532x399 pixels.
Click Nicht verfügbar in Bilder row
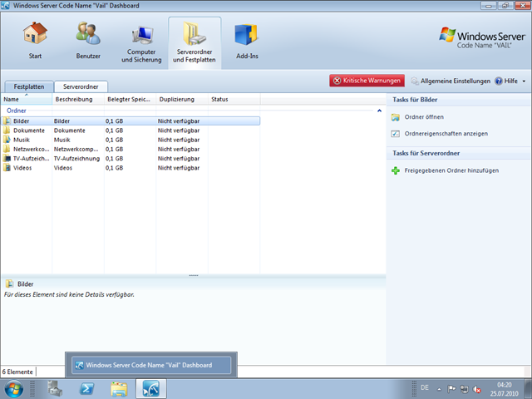coord(179,121)
